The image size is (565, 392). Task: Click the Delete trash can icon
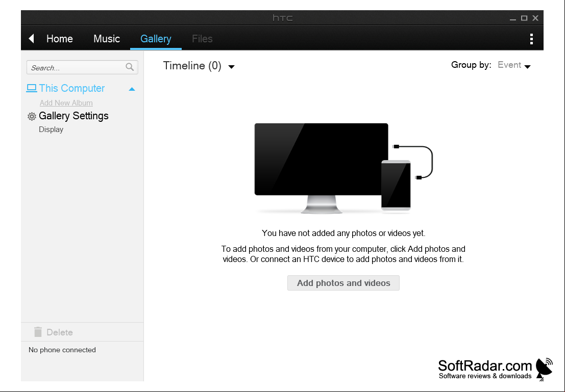(x=38, y=332)
